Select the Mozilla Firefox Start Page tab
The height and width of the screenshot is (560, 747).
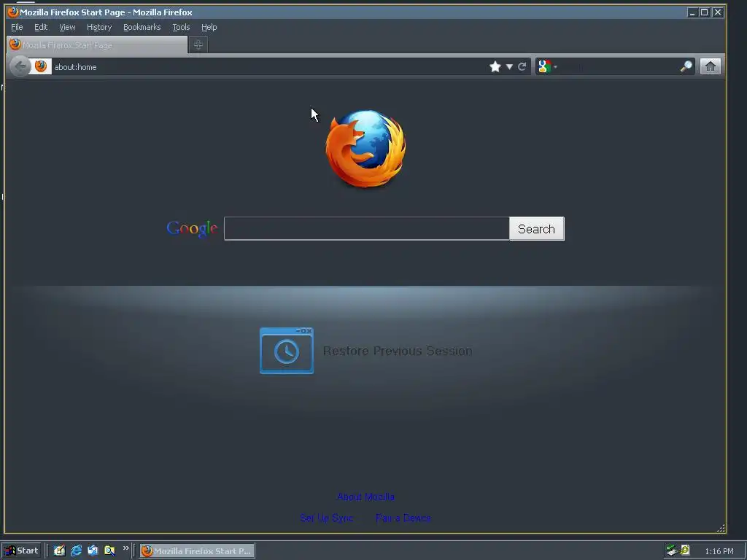(97, 44)
